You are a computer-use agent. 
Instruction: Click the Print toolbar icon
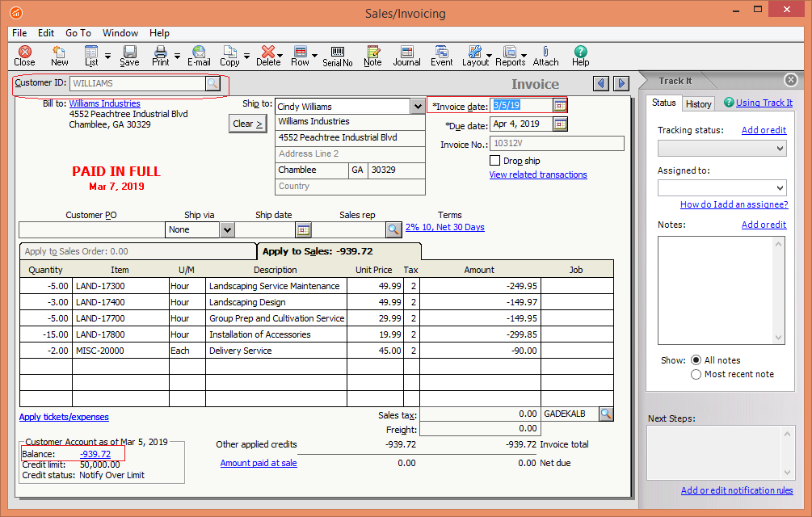click(x=161, y=56)
